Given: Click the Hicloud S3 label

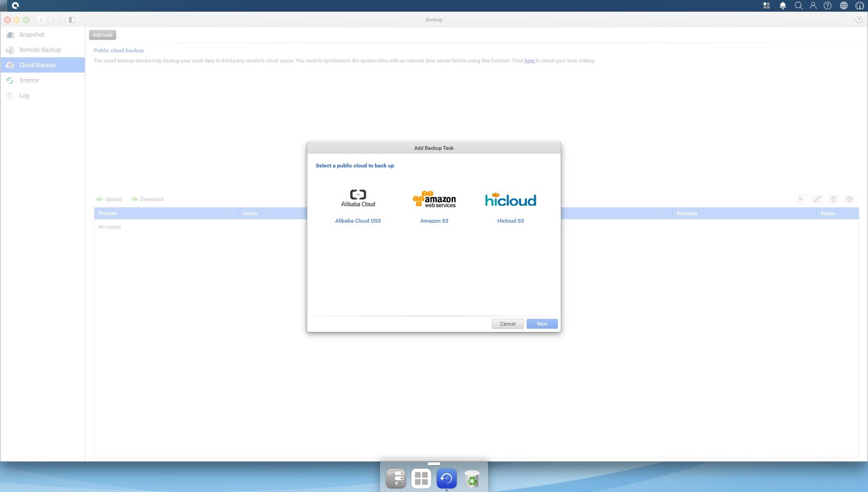Looking at the screenshot, I should pos(510,221).
